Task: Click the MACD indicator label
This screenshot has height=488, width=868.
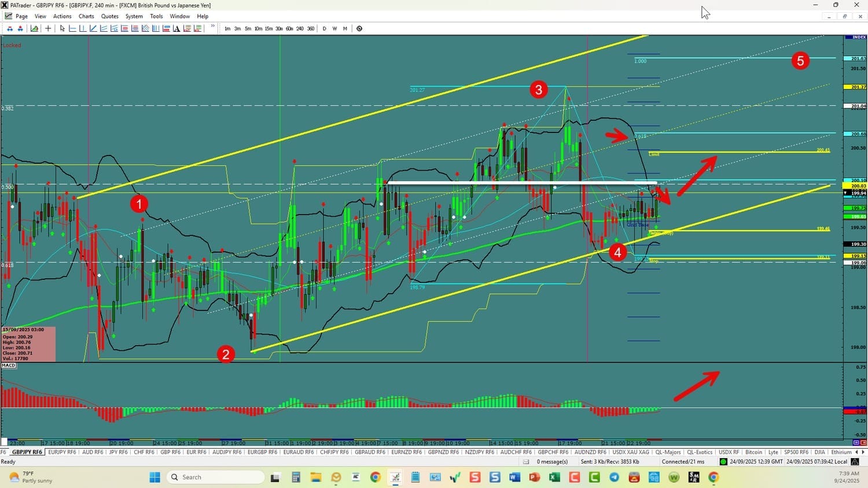Action: coord(9,365)
